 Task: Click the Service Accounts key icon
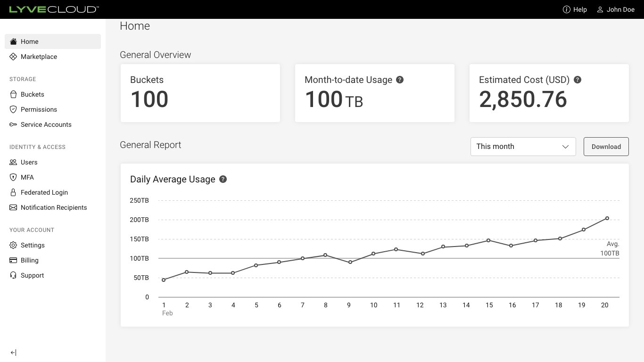13,124
